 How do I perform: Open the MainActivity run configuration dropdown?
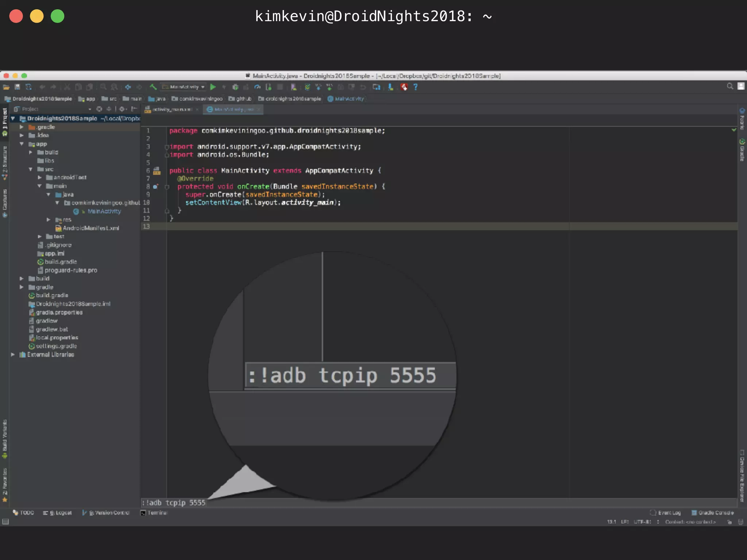(x=185, y=87)
